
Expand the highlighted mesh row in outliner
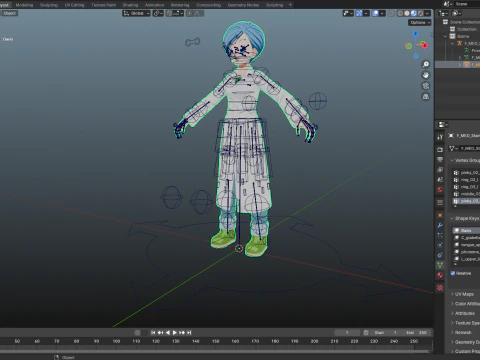(x=460, y=64)
